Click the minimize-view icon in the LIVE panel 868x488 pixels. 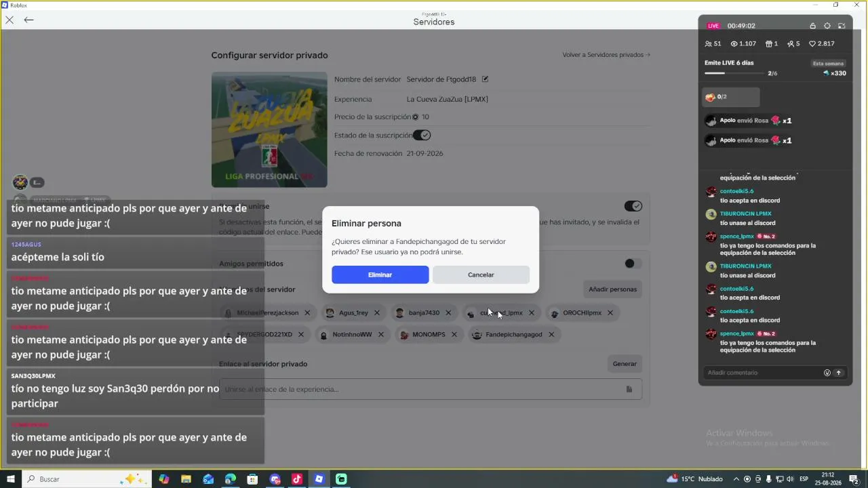point(842,26)
